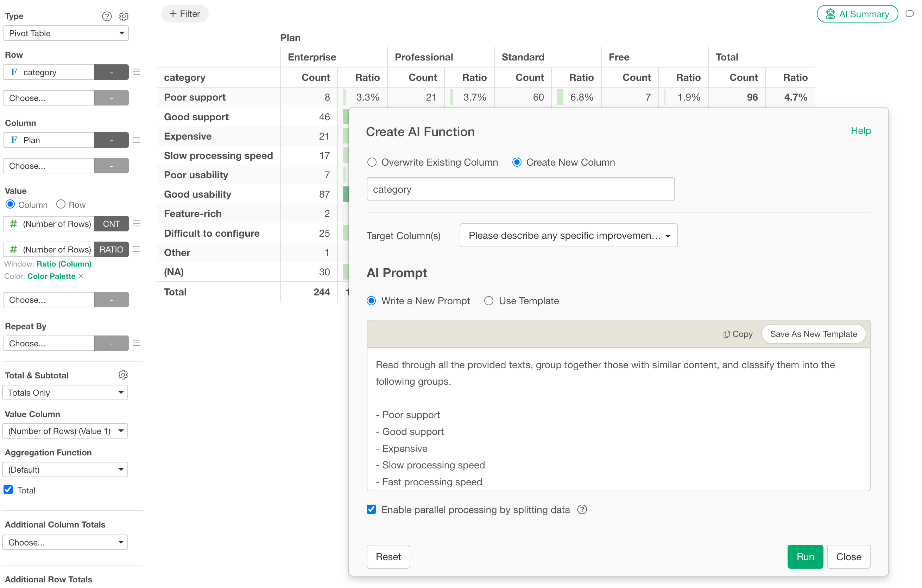The height and width of the screenshot is (588, 922).
Task: Open the Pivot Table type dropdown
Action: click(65, 33)
